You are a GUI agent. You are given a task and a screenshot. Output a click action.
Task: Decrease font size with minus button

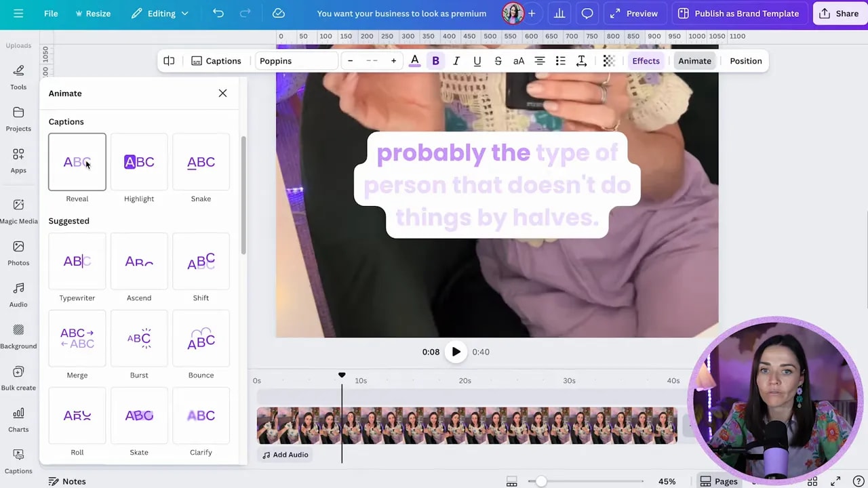pos(350,61)
